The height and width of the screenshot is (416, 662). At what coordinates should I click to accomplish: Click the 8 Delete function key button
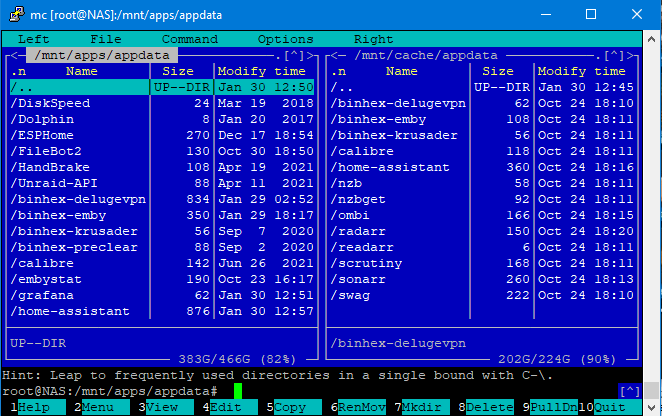click(x=486, y=408)
